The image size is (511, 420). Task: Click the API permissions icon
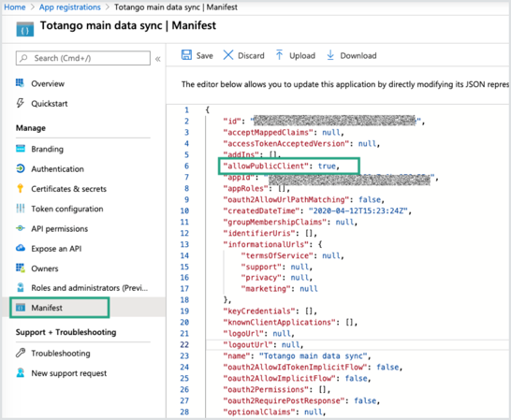point(21,228)
